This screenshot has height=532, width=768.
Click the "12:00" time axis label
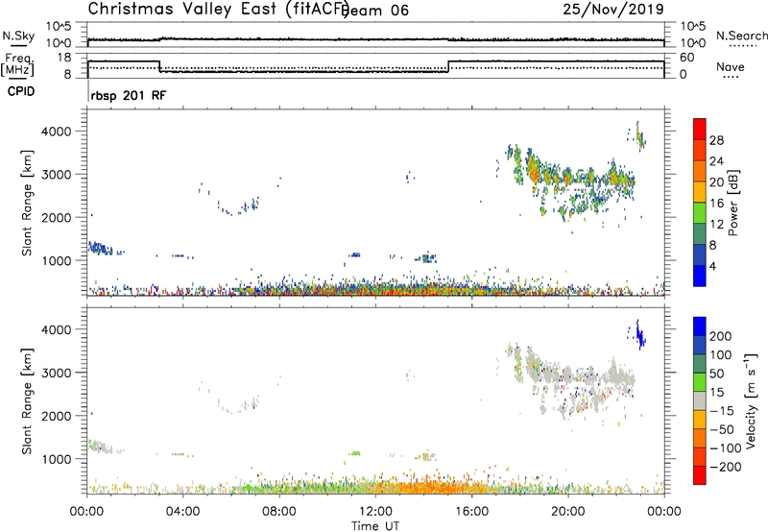(x=375, y=512)
